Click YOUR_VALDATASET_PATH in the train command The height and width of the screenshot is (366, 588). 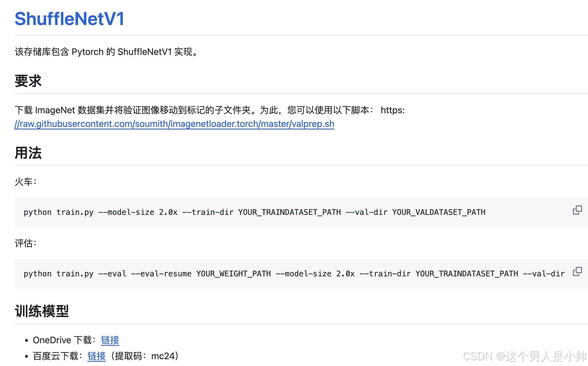439,212
